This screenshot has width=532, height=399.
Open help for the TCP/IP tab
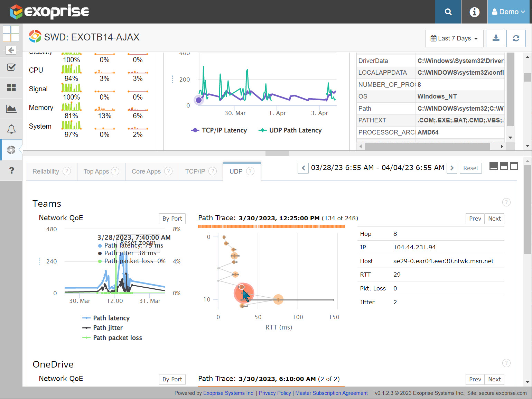click(213, 171)
